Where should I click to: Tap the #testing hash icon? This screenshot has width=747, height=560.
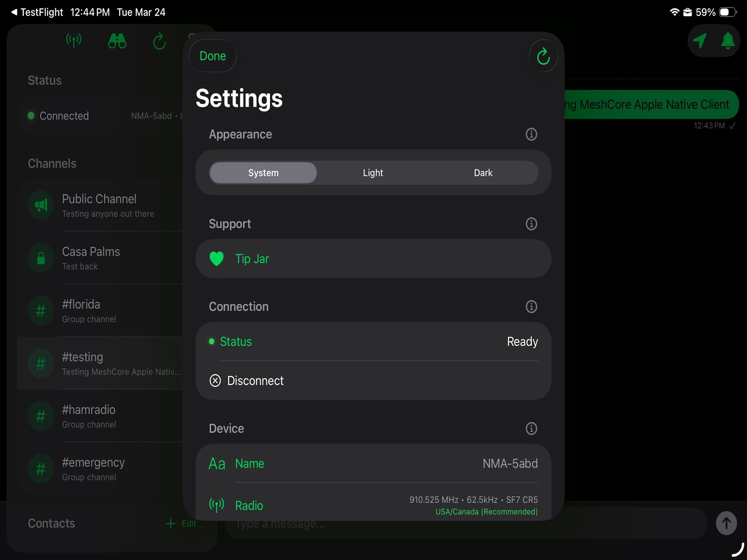point(41,364)
